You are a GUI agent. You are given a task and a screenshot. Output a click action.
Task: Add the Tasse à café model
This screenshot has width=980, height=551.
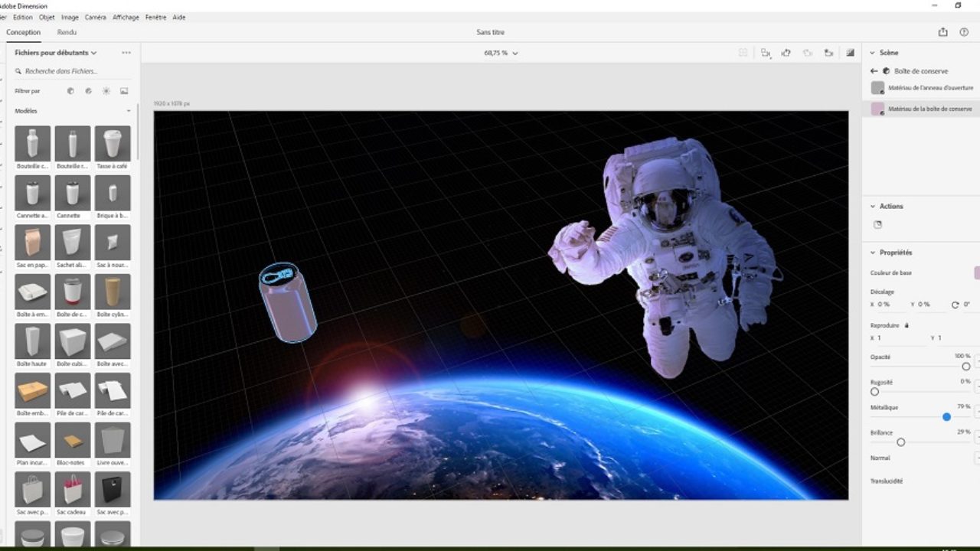pos(113,144)
